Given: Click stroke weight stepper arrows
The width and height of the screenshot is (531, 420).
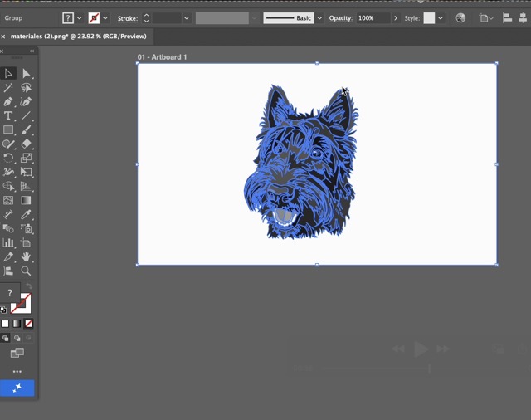Looking at the screenshot, I should tap(146, 18).
